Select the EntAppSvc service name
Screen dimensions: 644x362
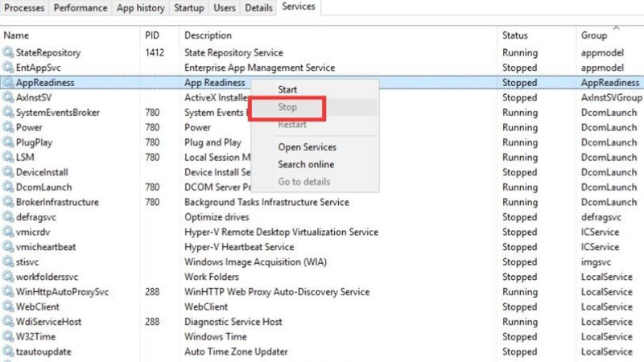(x=38, y=68)
